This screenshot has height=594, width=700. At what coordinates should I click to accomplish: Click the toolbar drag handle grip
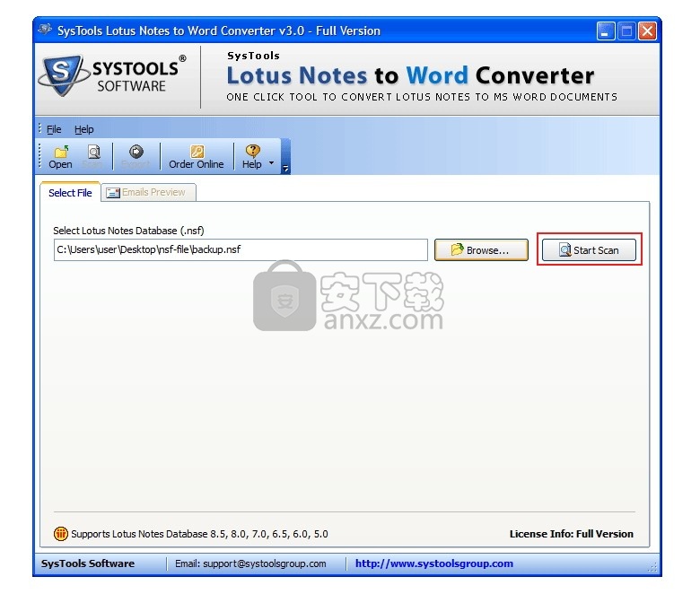coord(39,156)
